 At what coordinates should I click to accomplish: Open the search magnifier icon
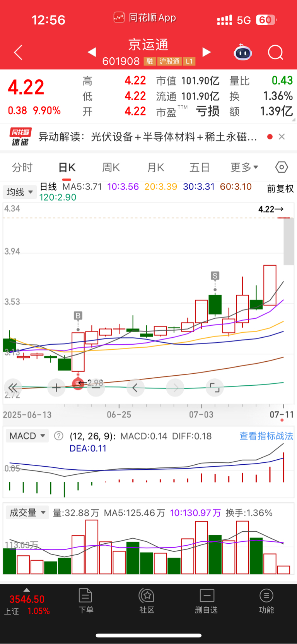click(276, 52)
